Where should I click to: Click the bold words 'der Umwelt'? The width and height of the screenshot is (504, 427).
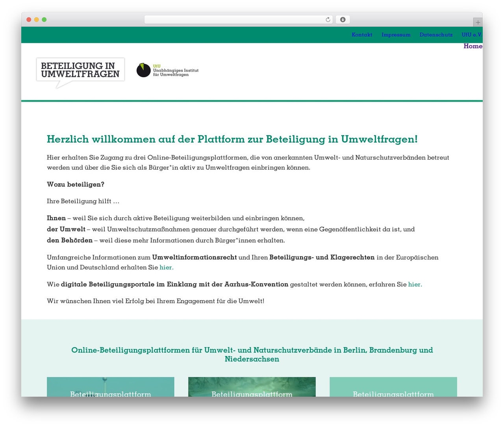[66, 229]
